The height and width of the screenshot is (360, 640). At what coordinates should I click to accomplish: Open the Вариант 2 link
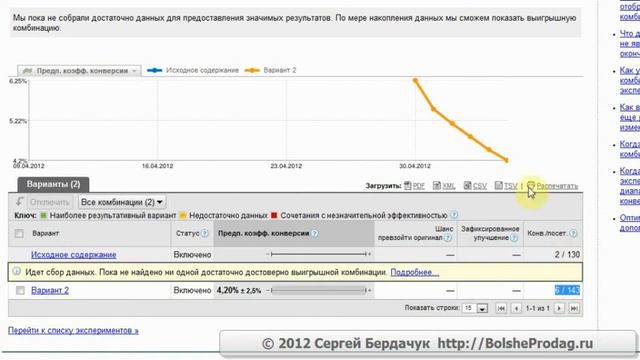click(x=50, y=290)
